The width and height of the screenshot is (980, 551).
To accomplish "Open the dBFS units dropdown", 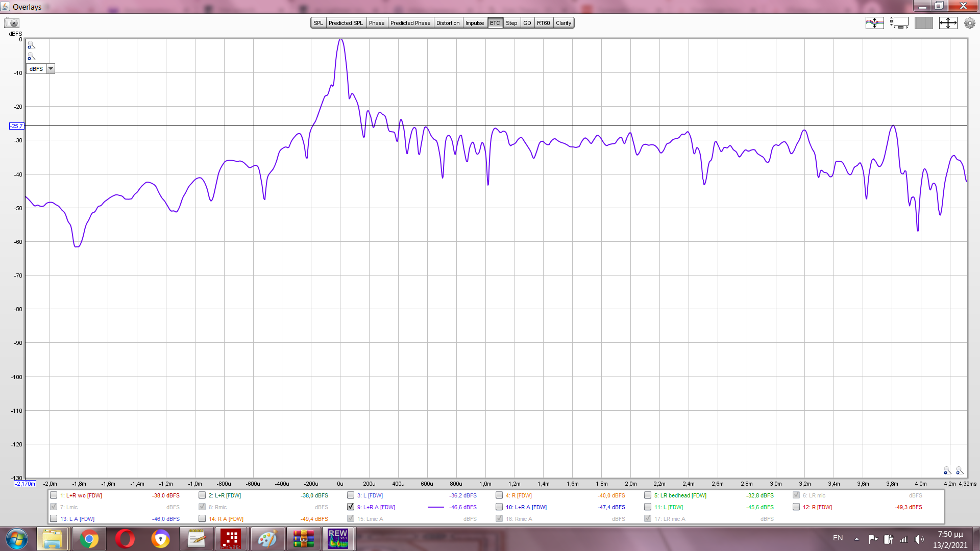I will pos(51,69).
